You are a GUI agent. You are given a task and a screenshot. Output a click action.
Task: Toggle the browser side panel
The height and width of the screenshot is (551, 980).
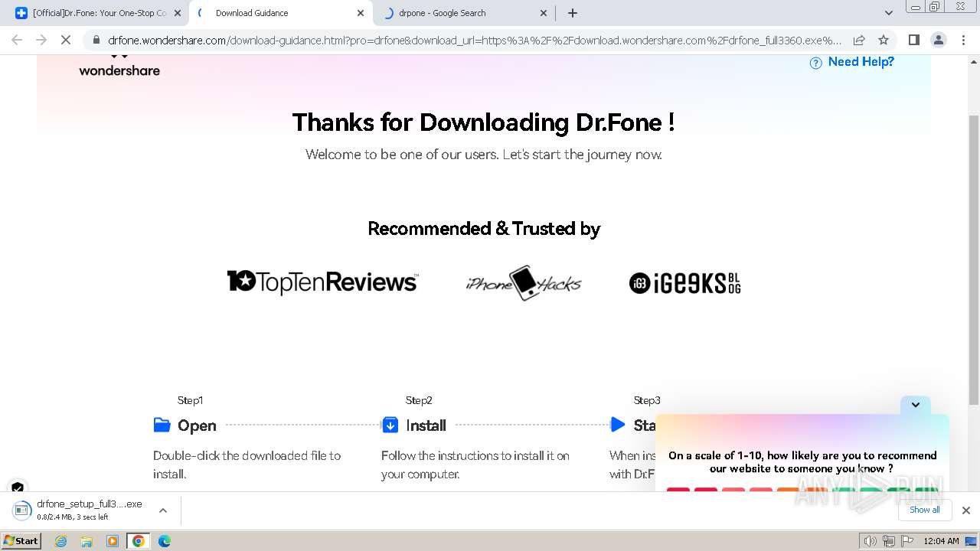913,40
